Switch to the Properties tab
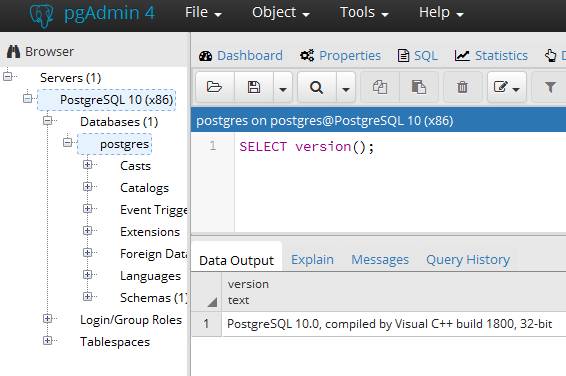The height and width of the screenshot is (376, 566). pos(340,56)
